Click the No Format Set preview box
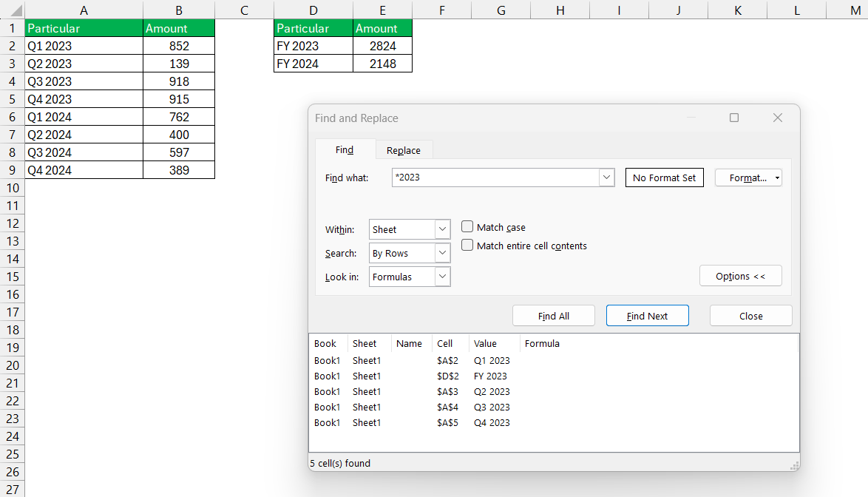The image size is (868, 497). (x=664, y=177)
